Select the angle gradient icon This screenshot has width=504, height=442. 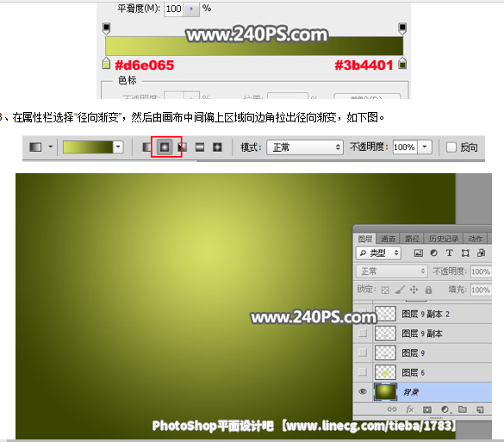tap(183, 147)
